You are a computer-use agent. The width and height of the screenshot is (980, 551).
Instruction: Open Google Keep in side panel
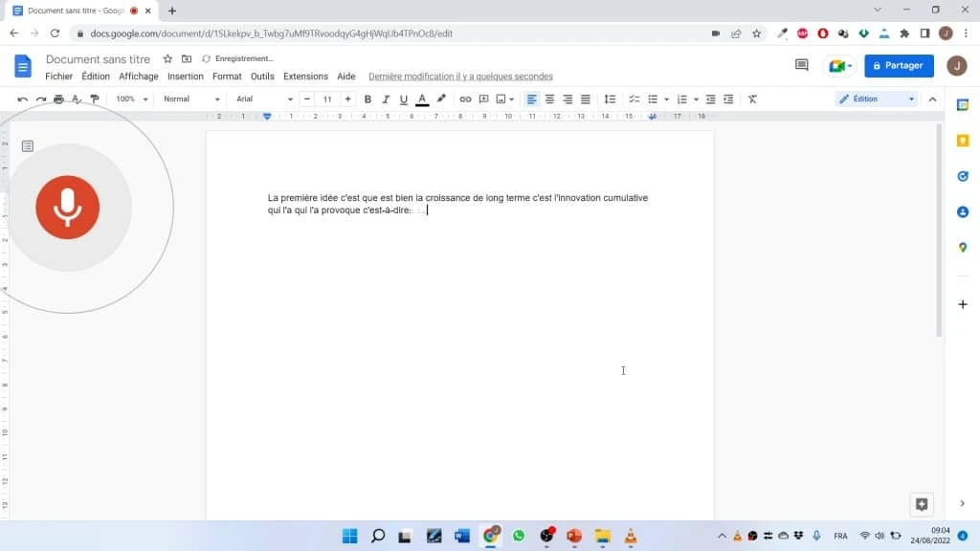[x=963, y=141]
